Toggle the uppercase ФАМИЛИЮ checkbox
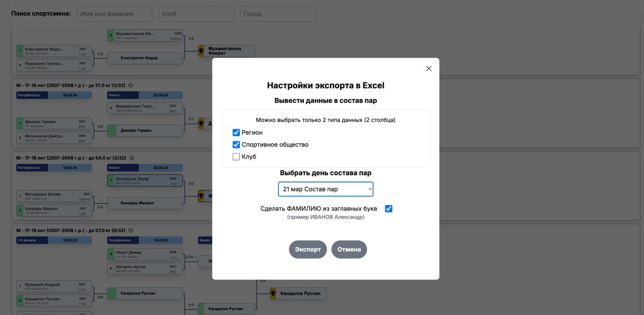Viewport: 644px width, 315px height. tap(388, 208)
